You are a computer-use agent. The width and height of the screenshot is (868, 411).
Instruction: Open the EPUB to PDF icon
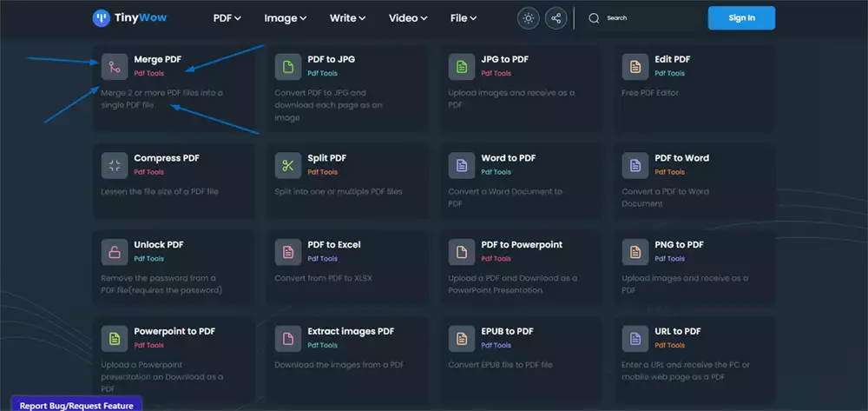tap(462, 338)
